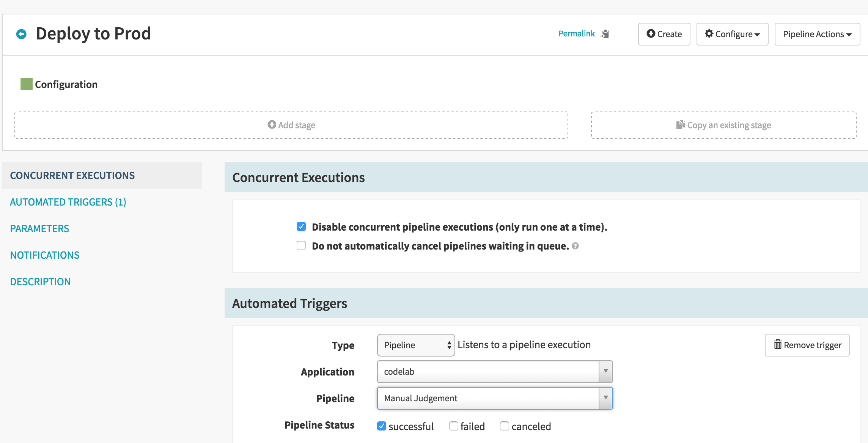The image size is (868, 443).
Task: Check the failed pipeline status box
Action: click(454, 426)
